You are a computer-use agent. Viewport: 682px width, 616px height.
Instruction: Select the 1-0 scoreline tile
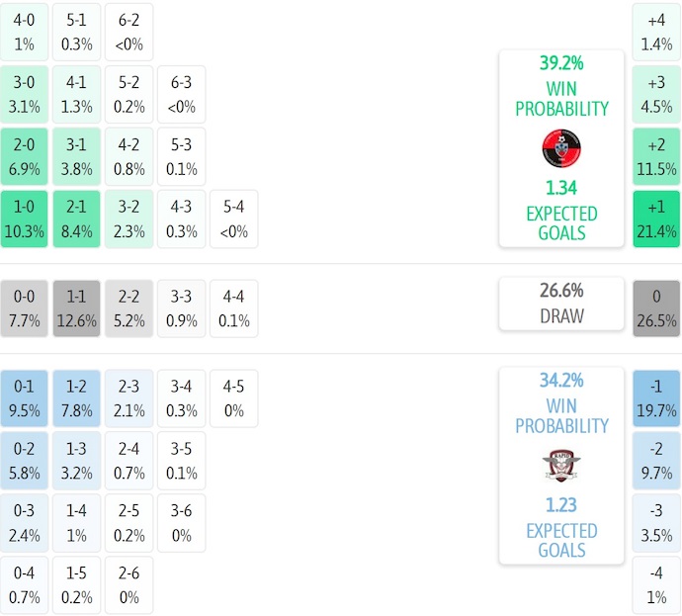pos(25,219)
